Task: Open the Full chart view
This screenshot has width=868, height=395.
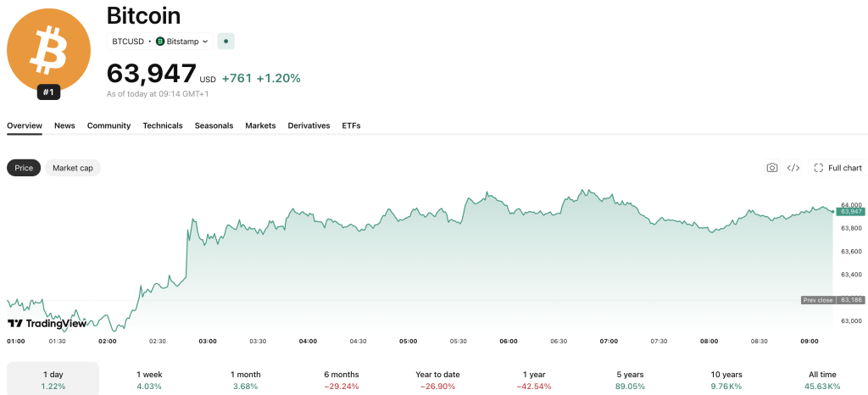Action: coord(838,168)
